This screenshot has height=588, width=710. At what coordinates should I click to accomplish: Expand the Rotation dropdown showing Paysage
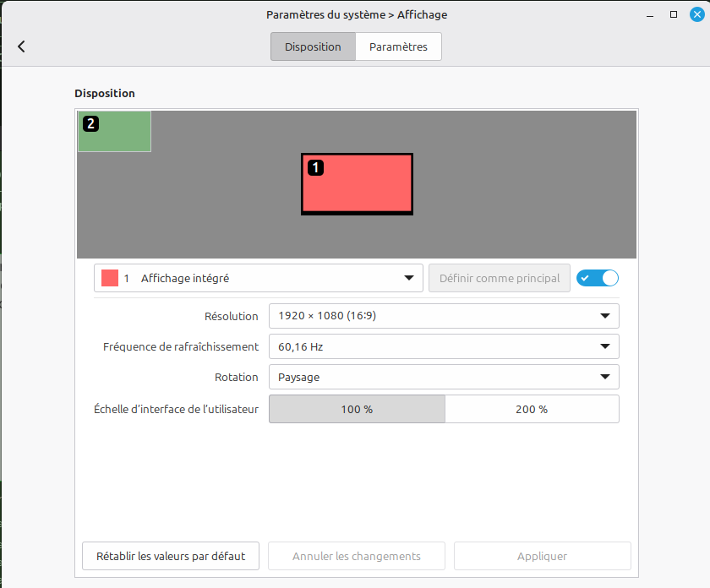click(443, 377)
